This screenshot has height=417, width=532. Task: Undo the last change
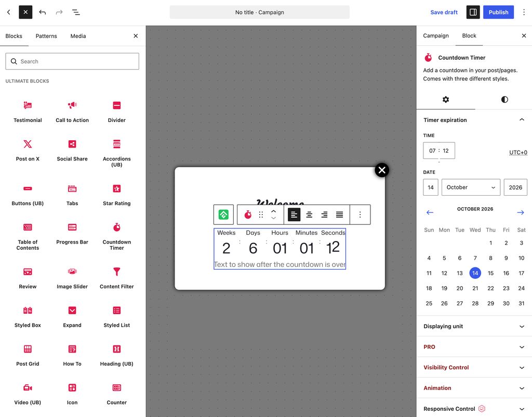(43, 12)
